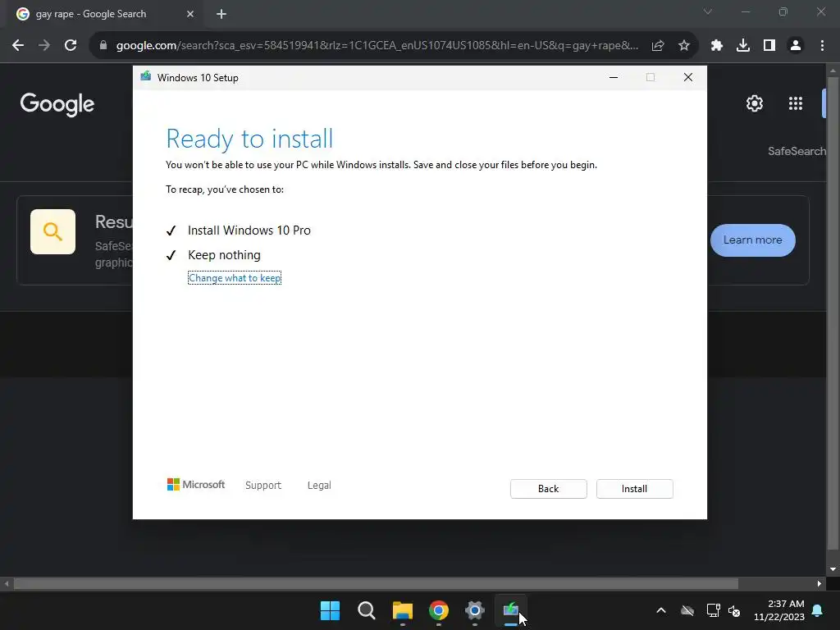Viewport: 840px width, 630px height.
Task: Click the muted volume tray icon
Action: coord(734,610)
